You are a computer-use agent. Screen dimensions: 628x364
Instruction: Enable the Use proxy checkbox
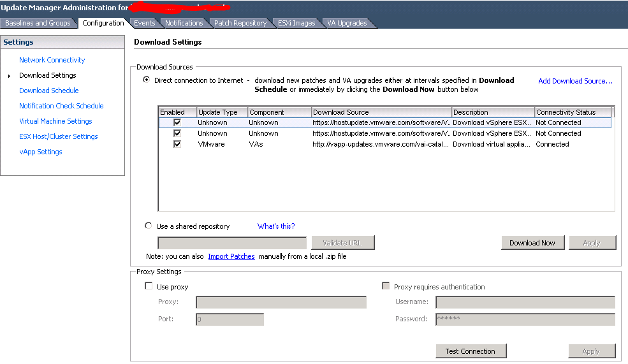pos(149,287)
